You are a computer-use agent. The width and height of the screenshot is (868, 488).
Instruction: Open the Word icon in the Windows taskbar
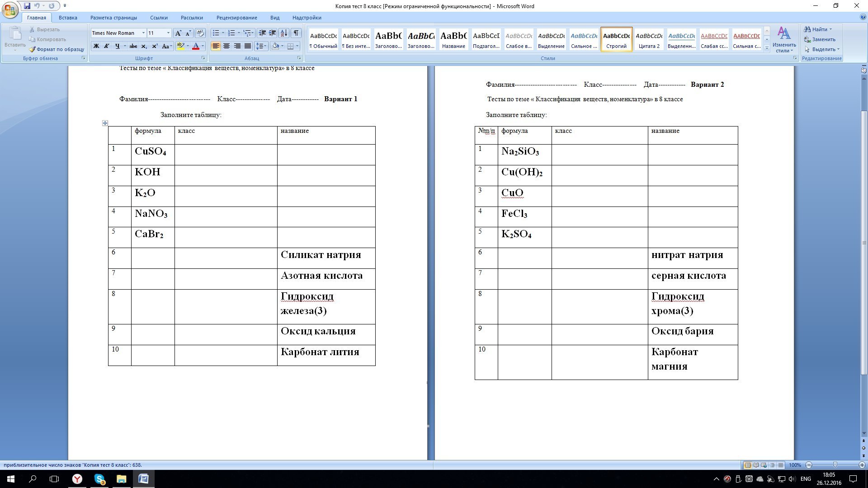tap(143, 479)
